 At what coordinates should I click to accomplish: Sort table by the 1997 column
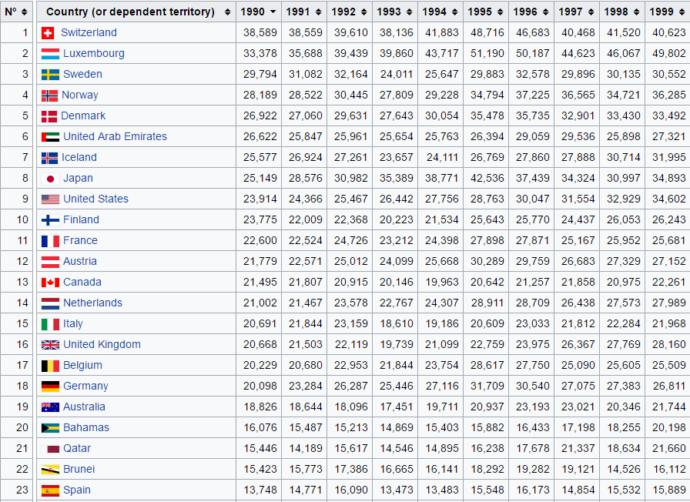coord(577,11)
